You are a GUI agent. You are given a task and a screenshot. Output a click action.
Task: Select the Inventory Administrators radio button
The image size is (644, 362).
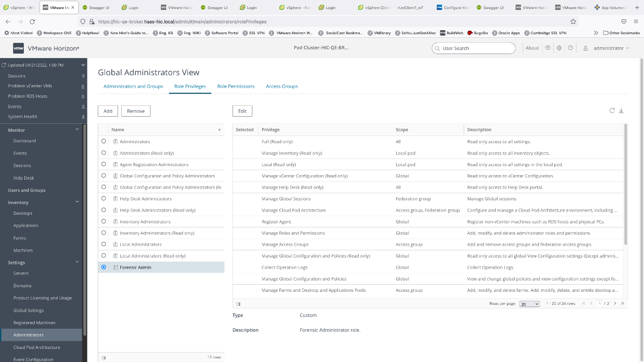tap(104, 221)
